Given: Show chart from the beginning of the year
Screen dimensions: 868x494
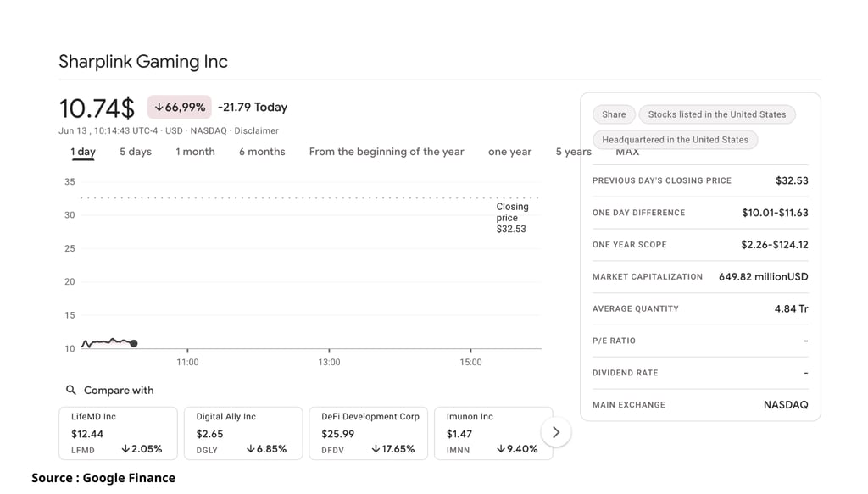Looking at the screenshot, I should click(387, 152).
